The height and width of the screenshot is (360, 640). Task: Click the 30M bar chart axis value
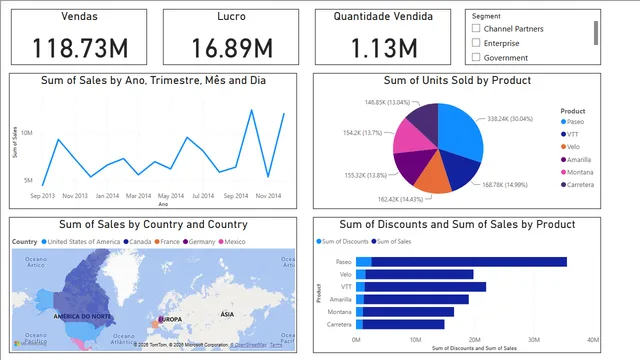click(x=534, y=340)
